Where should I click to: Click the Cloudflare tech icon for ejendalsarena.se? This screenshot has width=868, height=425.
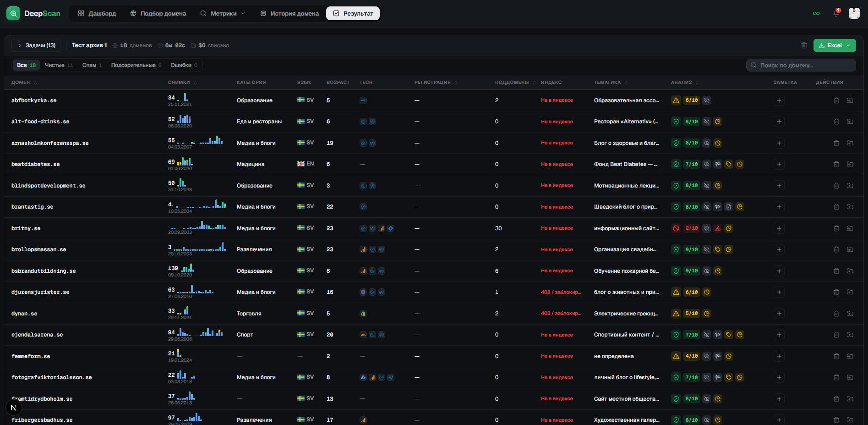click(x=363, y=335)
